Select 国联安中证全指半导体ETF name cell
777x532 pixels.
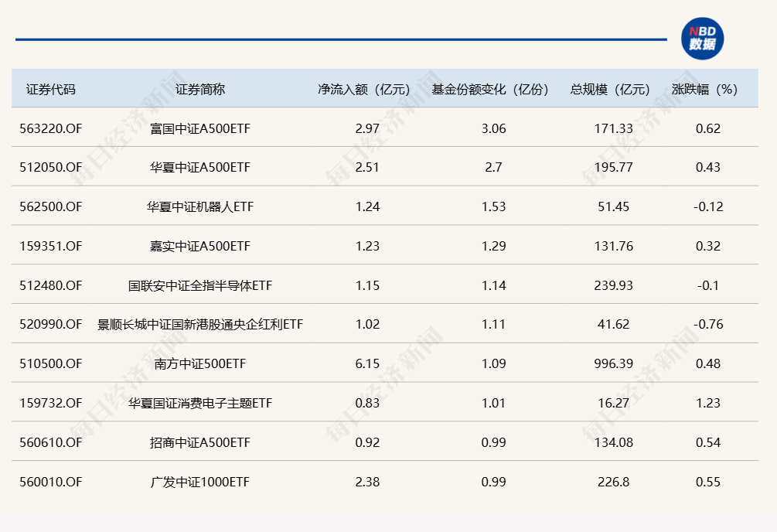pos(200,285)
